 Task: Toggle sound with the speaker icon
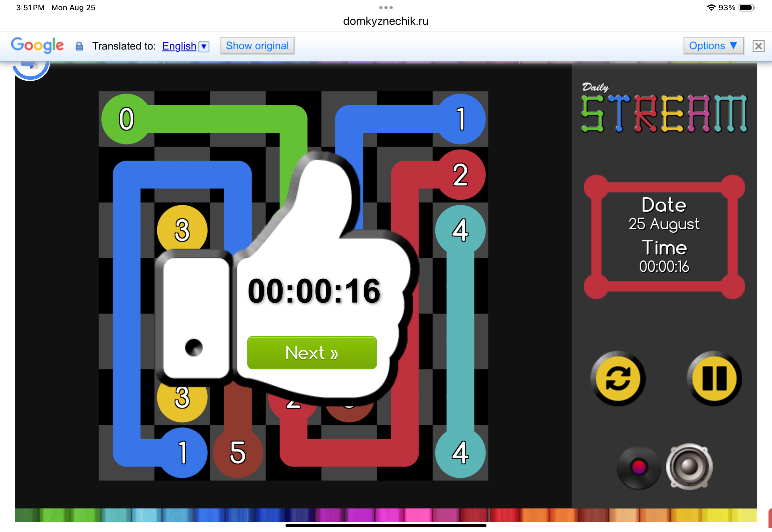pyautogui.click(x=689, y=467)
